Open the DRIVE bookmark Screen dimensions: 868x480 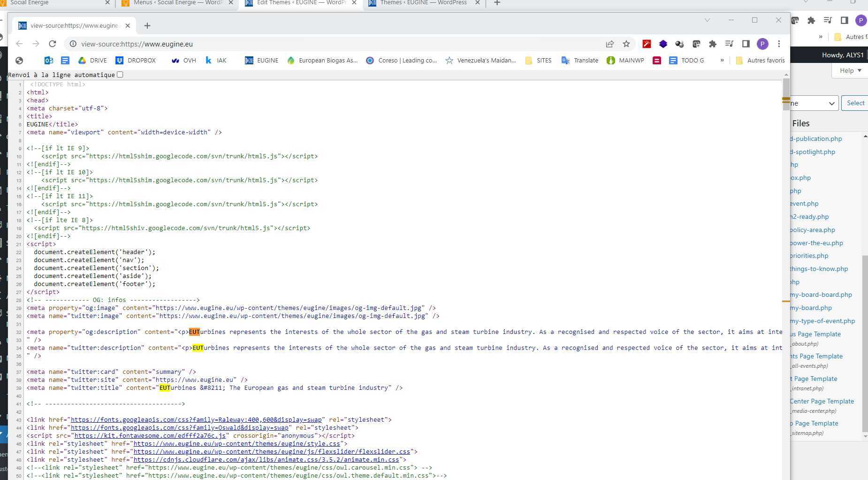pyautogui.click(x=93, y=60)
